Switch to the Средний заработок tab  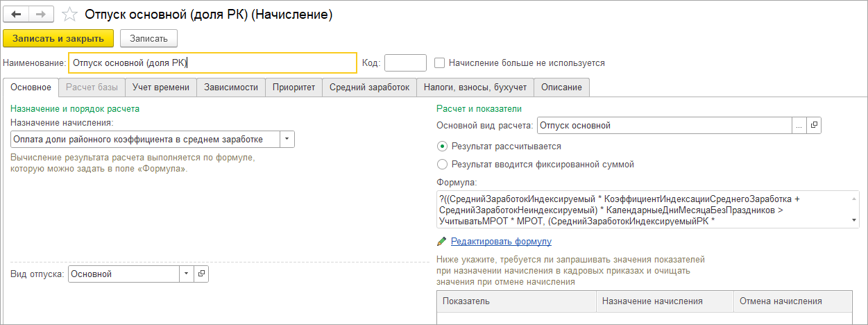(369, 87)
